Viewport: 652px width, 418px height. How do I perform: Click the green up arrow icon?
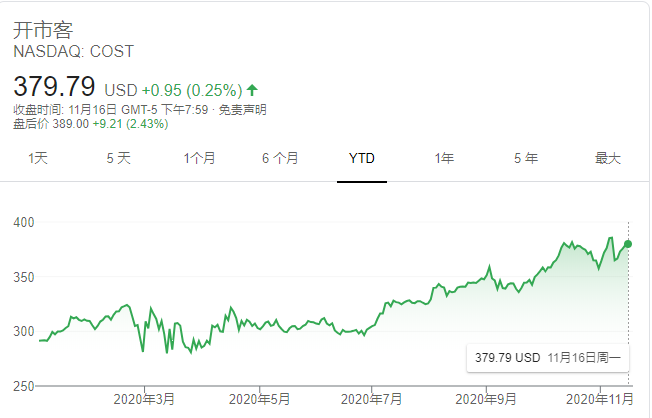(252, 90)
